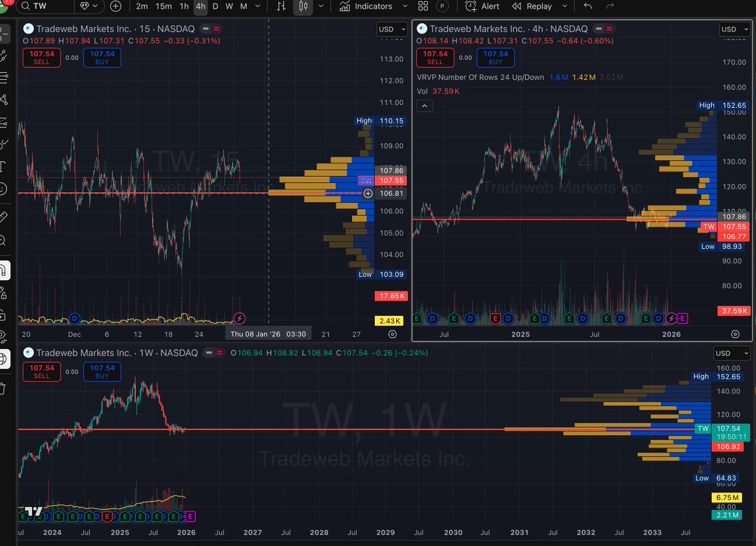This screenshot has width=756, height=546.
Task: Open the Fibonacci and Gann tools
Action: pos(4,77)
